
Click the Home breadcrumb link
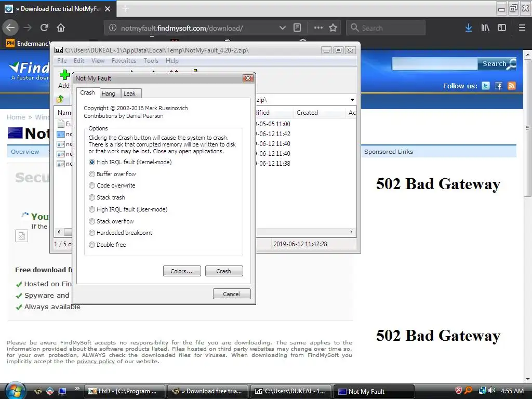tap(16, 117)
